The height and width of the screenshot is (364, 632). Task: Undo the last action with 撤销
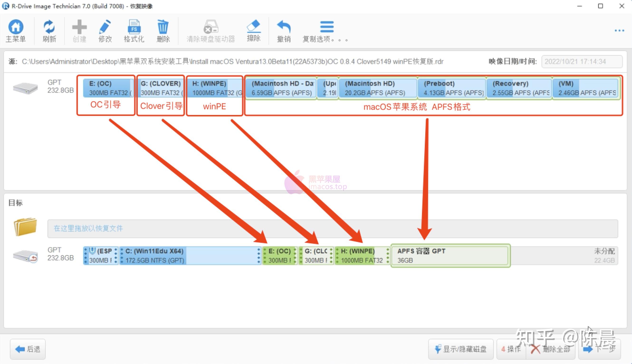click(283, 30)
